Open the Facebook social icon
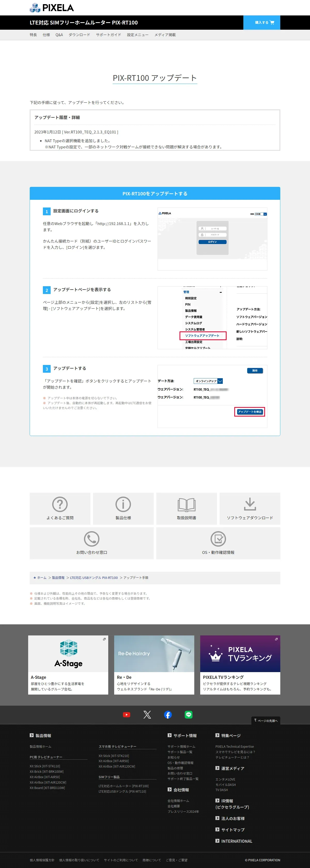The height and width of the screenshot is (868, 310). pos(168,715)
